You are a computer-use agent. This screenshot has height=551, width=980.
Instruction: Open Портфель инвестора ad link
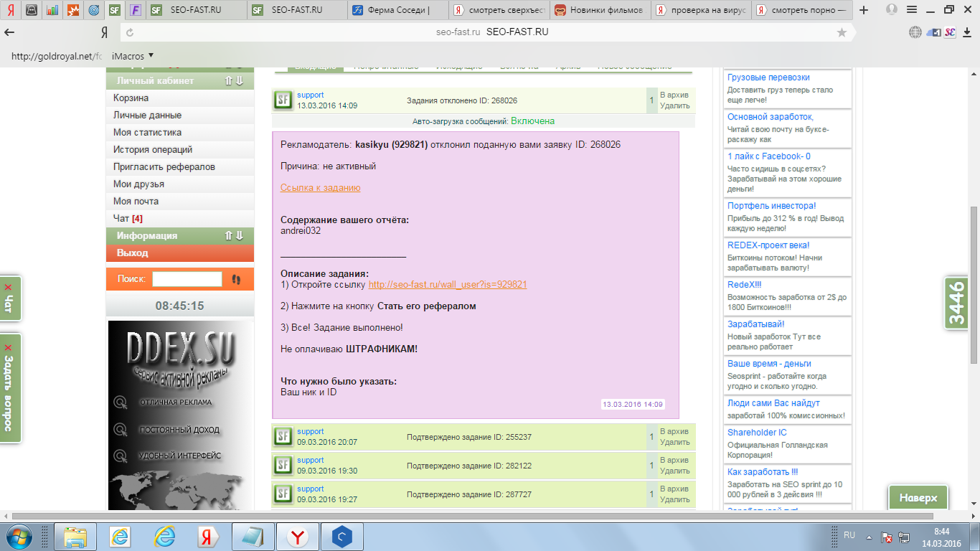click(x=771, y=206)
